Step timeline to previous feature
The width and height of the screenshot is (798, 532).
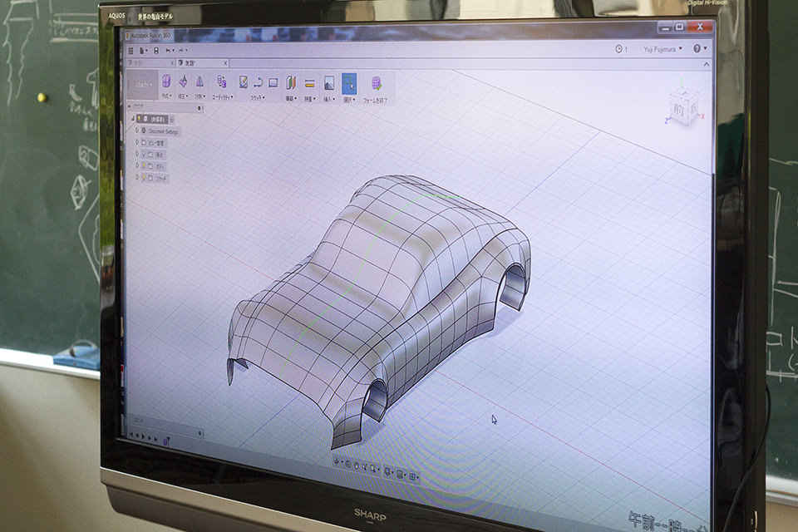137,436
